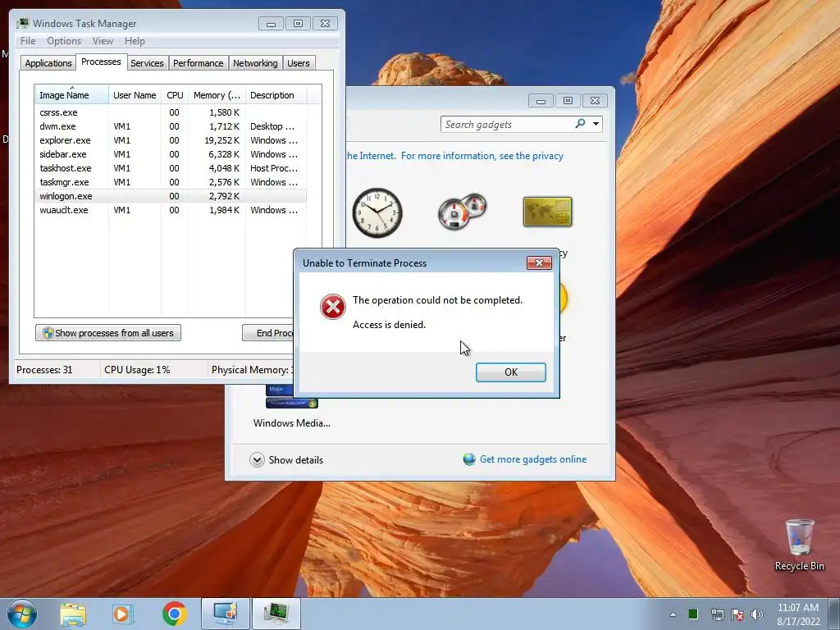Select the explorer.exe process row
Viewport: 840px width, 630px height.
171,140
